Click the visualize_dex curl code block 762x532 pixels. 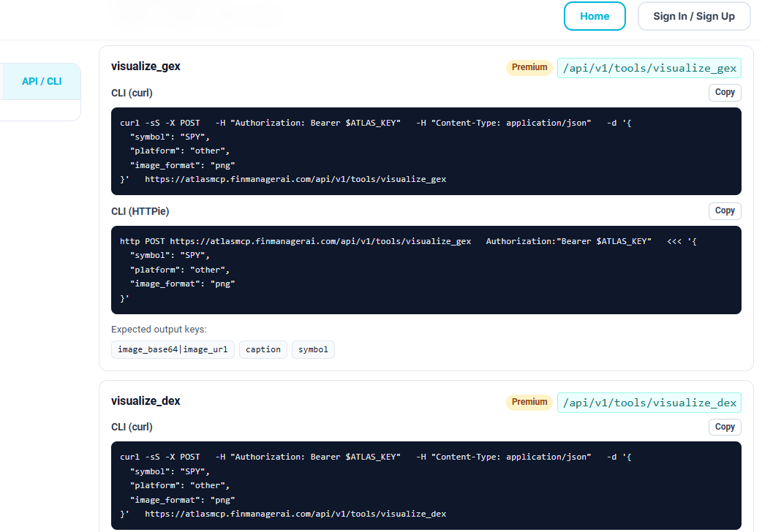[426, 486]
